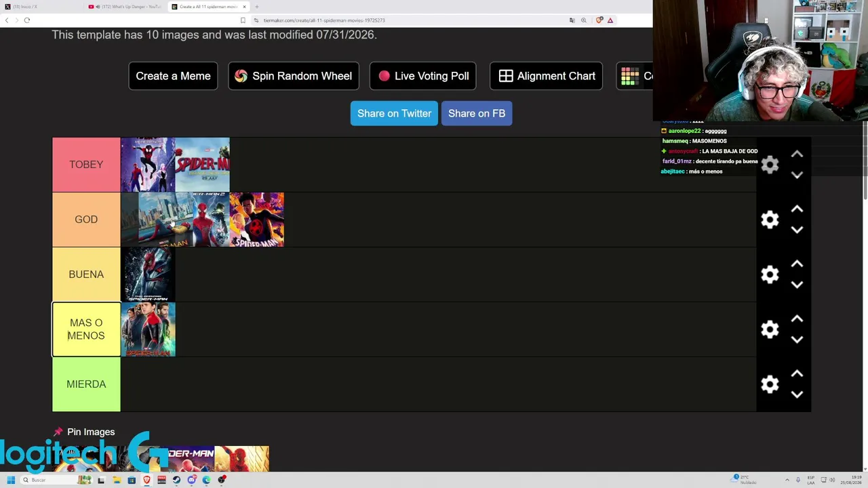Open settings gear for the BUENA tier
868x488 pixels.
[770, 274]
